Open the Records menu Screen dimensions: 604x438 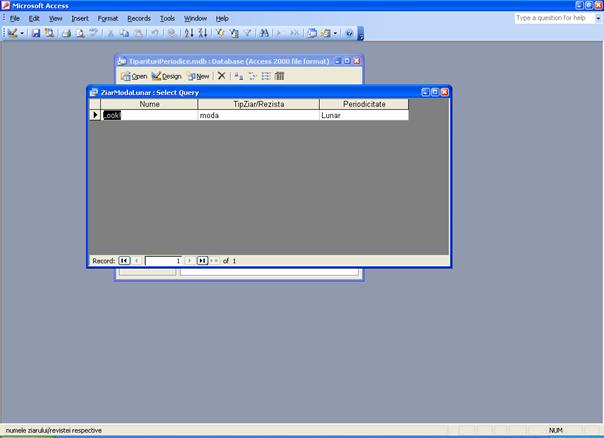[x=139, y=18]
